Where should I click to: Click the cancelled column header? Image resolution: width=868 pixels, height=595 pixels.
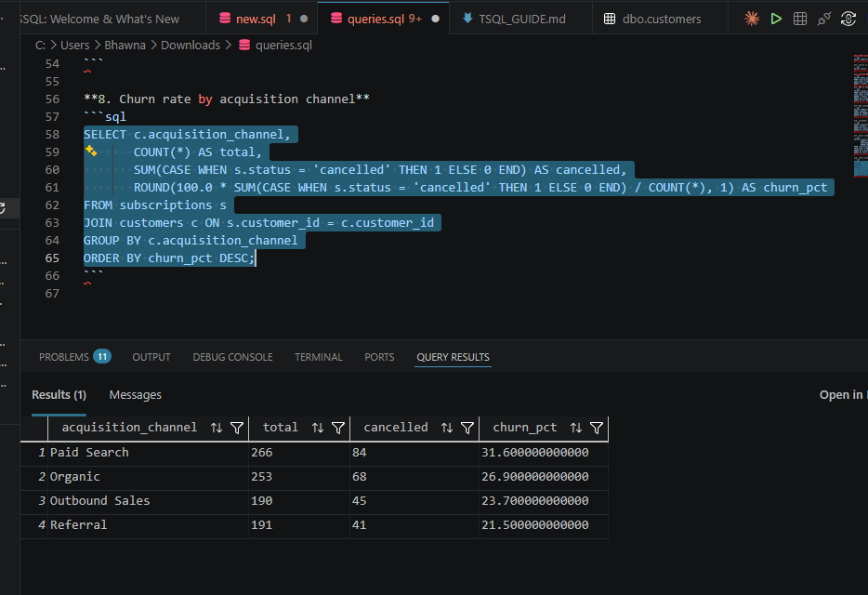tap(395, 428)
